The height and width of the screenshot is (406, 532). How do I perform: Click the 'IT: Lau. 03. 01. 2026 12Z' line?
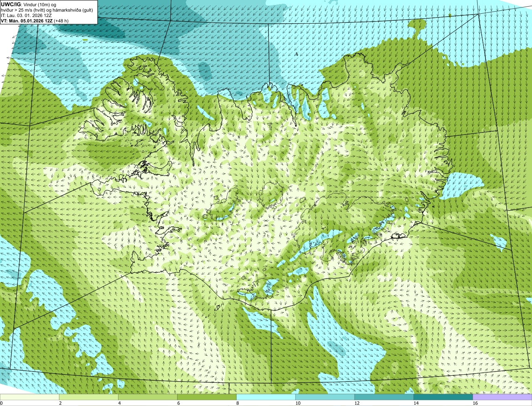(x=26, y=15)
